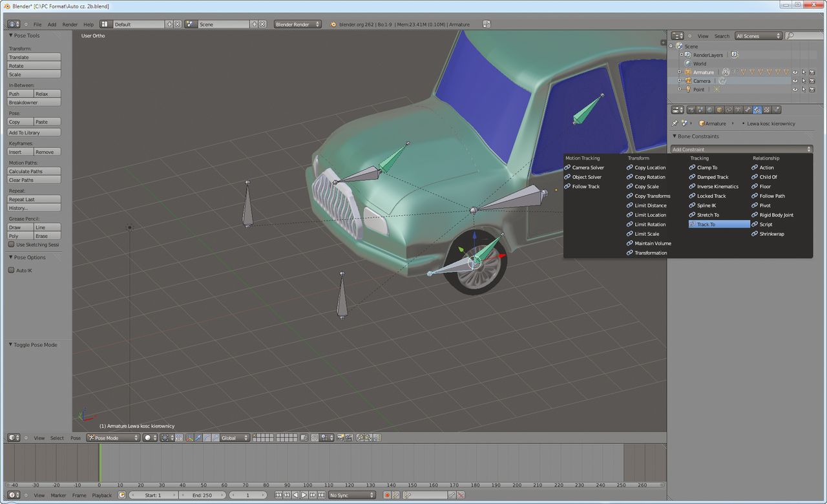Viewport: 827px width, 504px height.
Task: Toggle Armature selectability cursor icon
Action: (803, 72)
